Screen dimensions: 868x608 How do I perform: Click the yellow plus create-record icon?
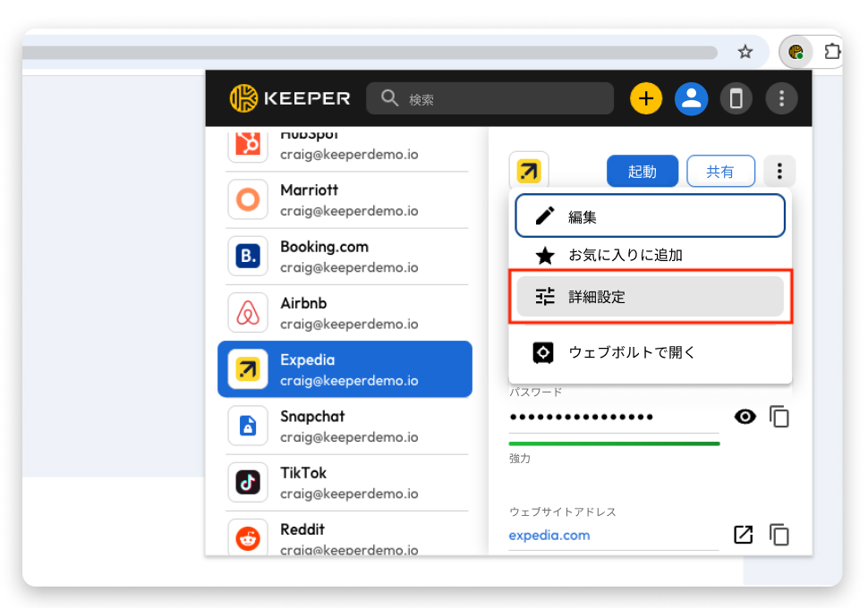[x=646, y=98]
